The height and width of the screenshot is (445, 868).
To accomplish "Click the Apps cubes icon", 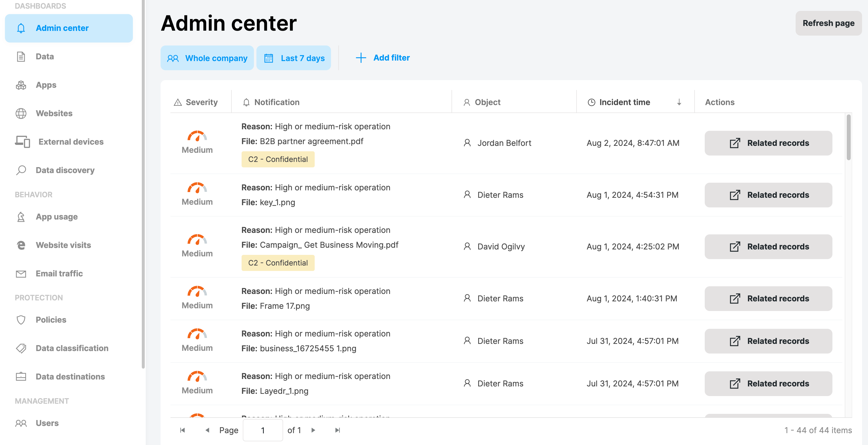I will [21, 85].
